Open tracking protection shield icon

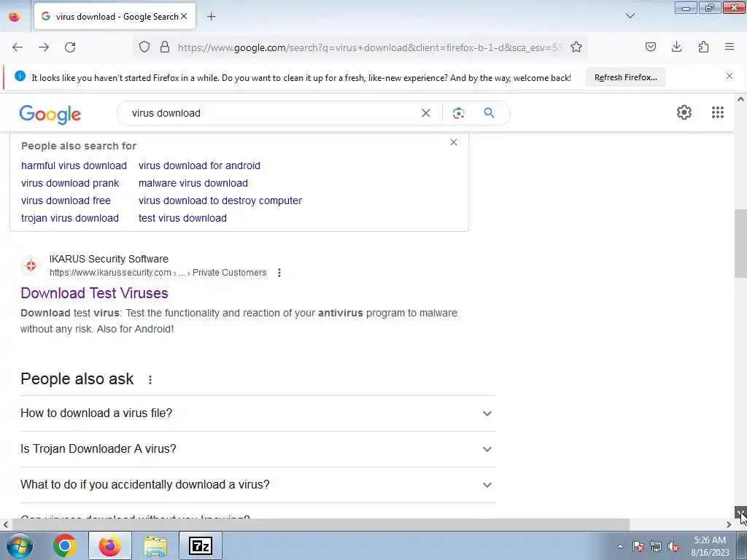[144, 47]
